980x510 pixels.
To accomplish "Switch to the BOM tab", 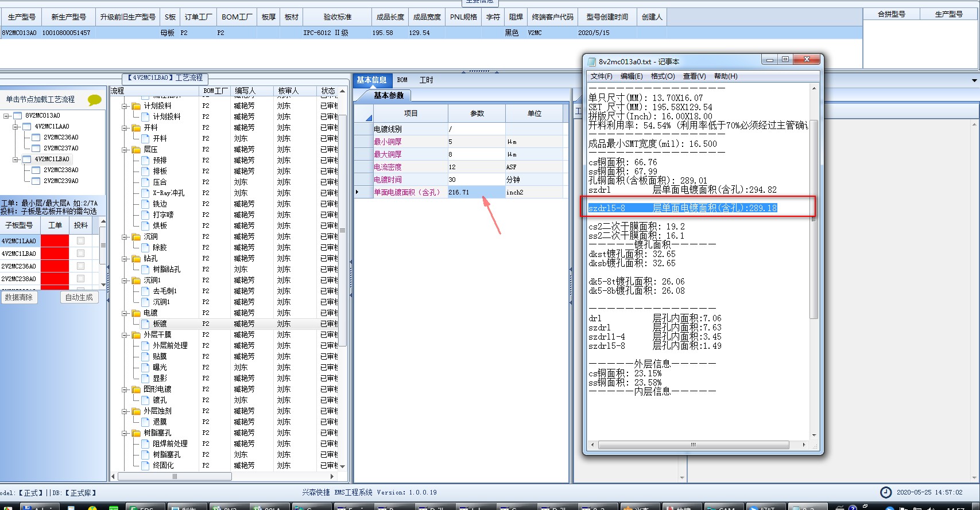I will pyautogui.click(x=402, y=80).
